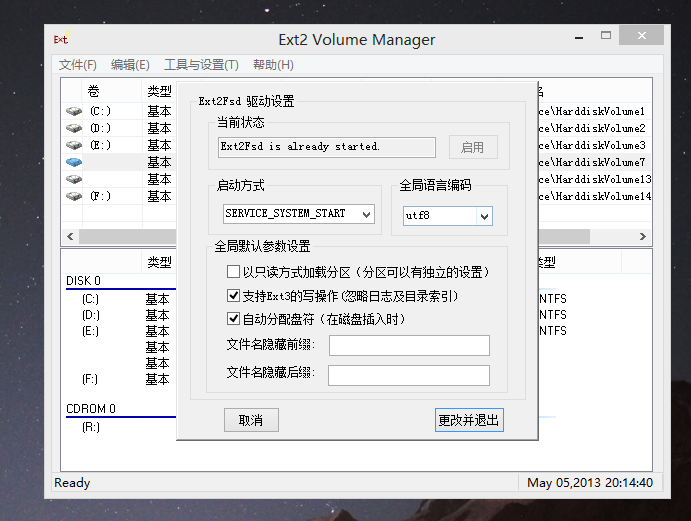Click the filename hiding suffix field
691x521 pixels.
point(409,375)
